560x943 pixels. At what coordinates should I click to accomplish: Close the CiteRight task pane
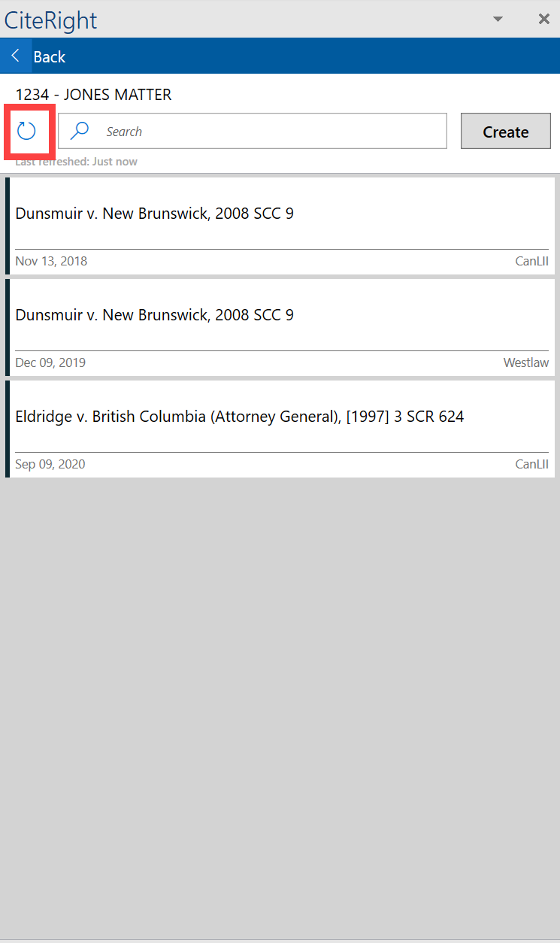click(544, 20)
